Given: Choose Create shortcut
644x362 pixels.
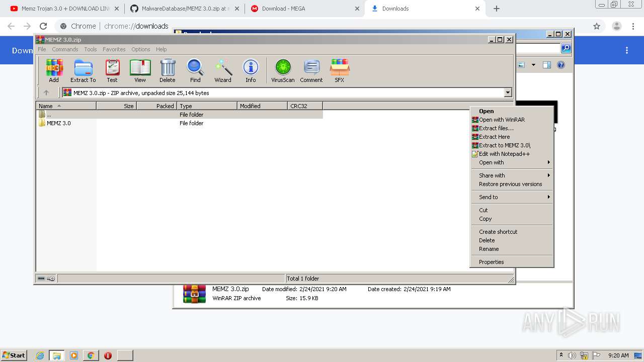Looking at the screenshot, I should pos(512,232).
